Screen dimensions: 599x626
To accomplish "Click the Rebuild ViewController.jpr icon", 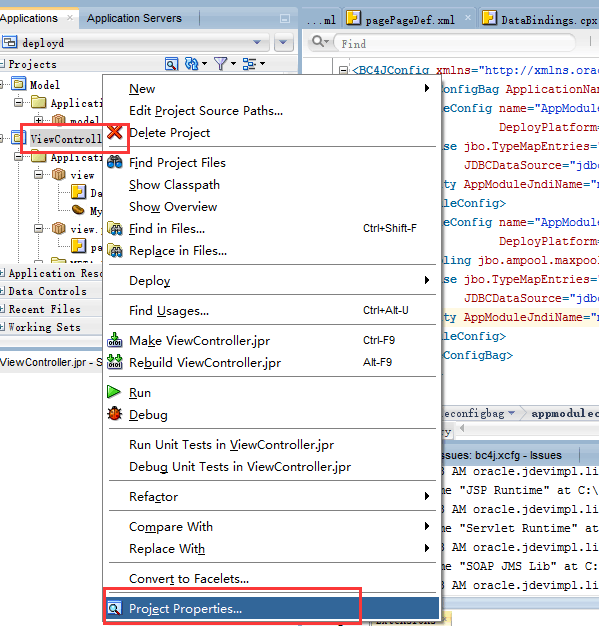I will tap(115, 362).
